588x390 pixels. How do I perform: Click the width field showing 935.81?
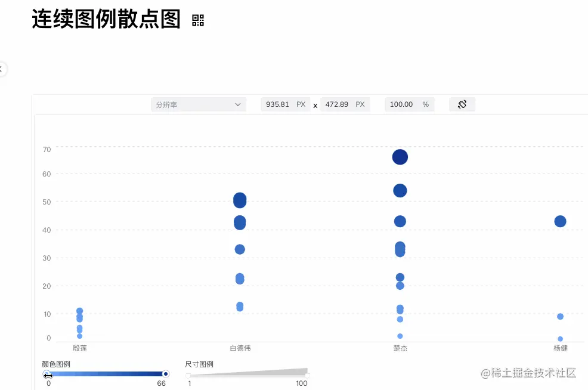pos(286,104)
